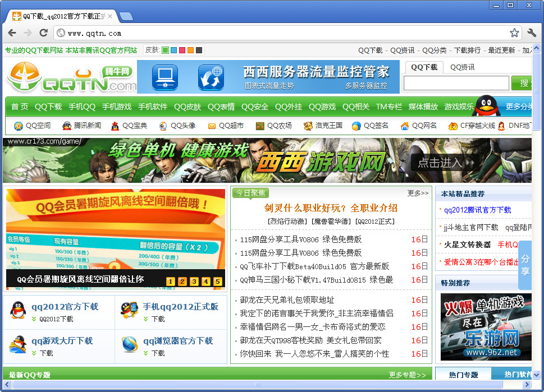This screenshot has height=392, width=544.
Task: Click the 分享 side tab
Action: click(525, 265)
